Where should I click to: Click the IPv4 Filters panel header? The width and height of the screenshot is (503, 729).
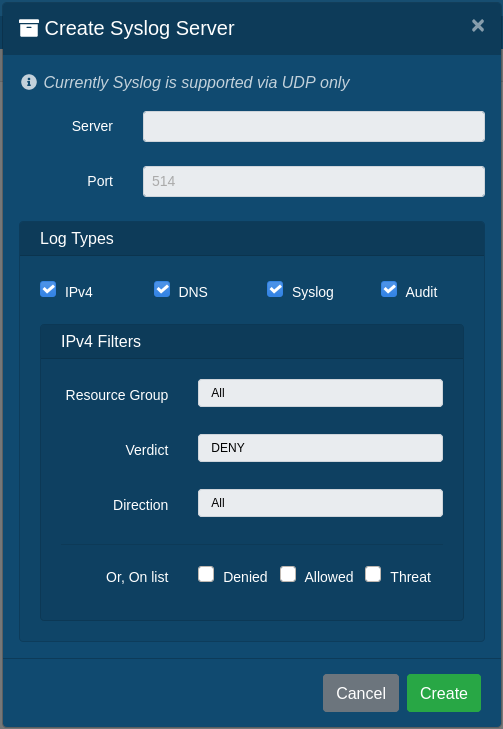[x=252, y=342]
